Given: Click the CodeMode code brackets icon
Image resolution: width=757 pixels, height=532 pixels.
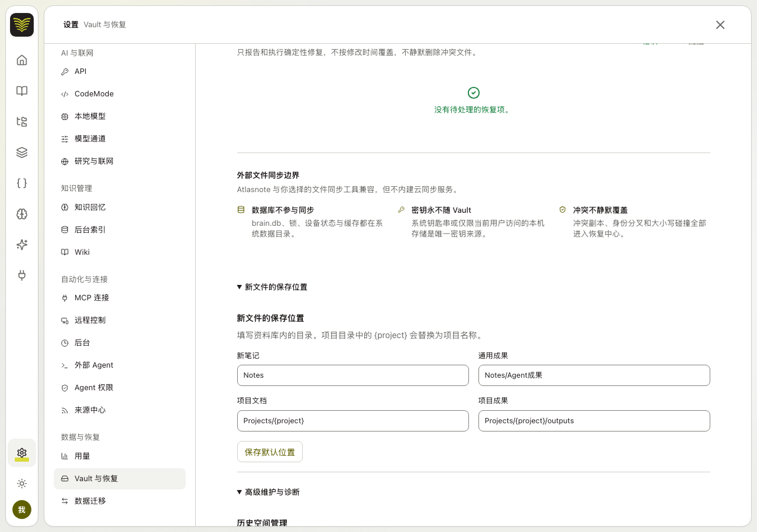Looking at the screenshot, I should [65, 94].
